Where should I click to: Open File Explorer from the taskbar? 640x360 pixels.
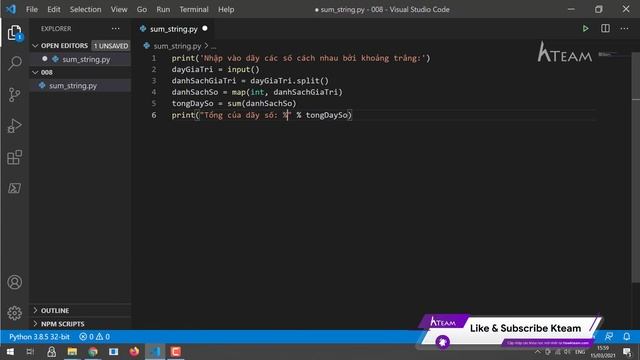pyautogui.click(x=72, y=352)
